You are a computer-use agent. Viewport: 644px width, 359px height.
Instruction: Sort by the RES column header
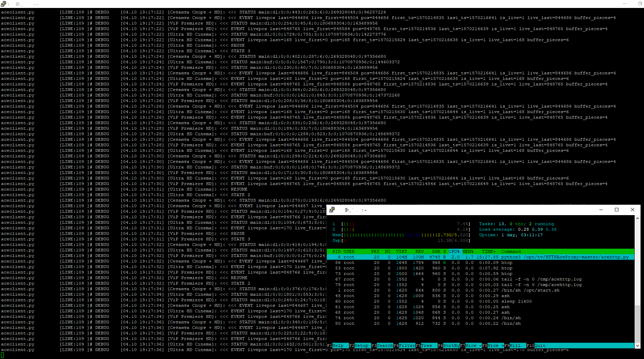click(420, 251)
